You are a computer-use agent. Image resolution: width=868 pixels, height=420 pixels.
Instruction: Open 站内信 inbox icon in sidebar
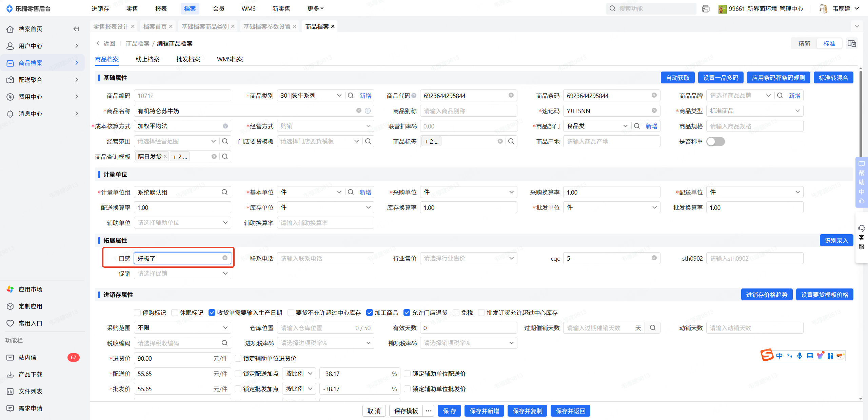[x=11, y=357]
